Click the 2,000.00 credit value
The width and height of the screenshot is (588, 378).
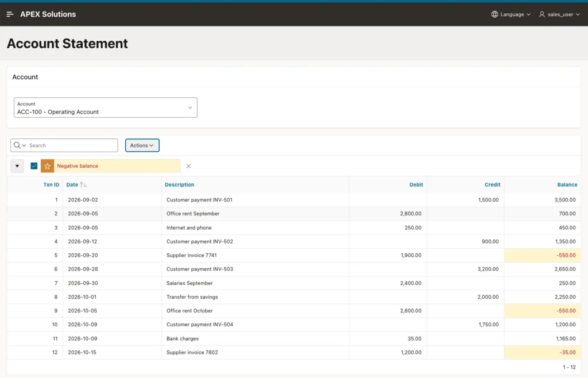pos(488,297)
